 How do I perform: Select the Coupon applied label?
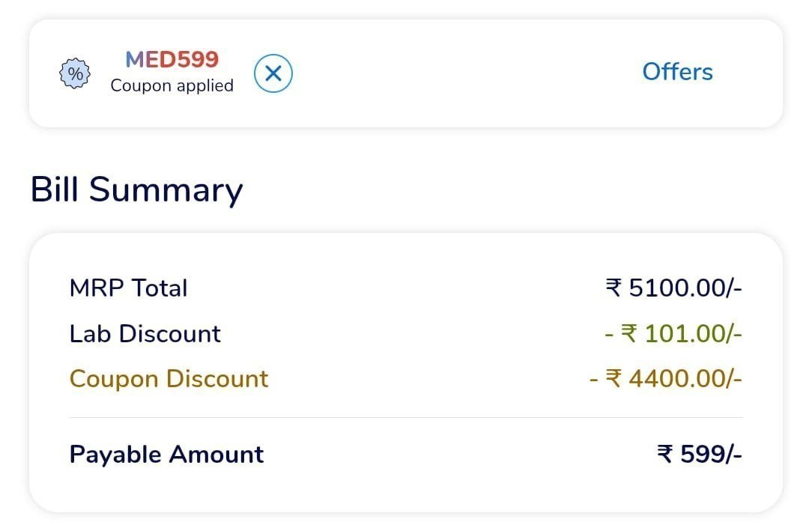pos(172,85)
